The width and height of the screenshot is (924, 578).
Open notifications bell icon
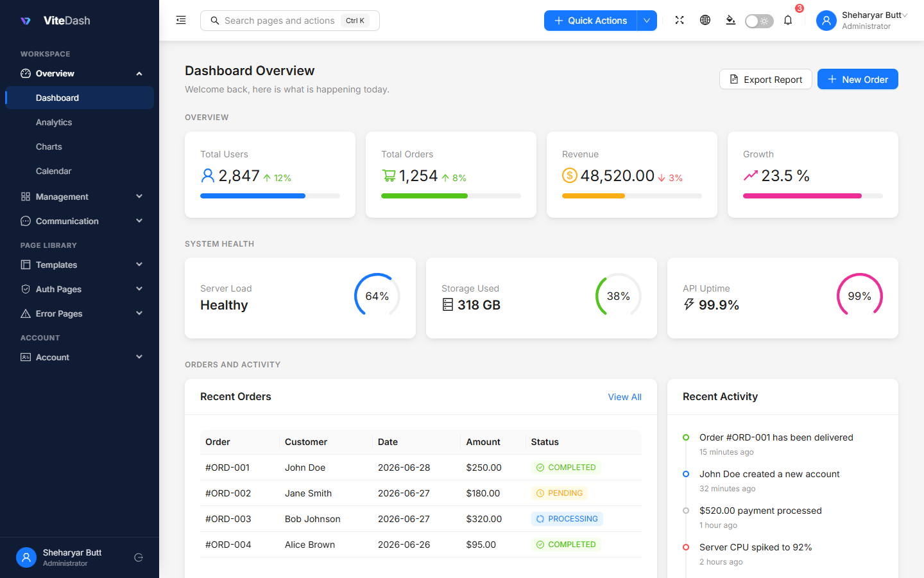pyautogui.click(x=788, y=21)
